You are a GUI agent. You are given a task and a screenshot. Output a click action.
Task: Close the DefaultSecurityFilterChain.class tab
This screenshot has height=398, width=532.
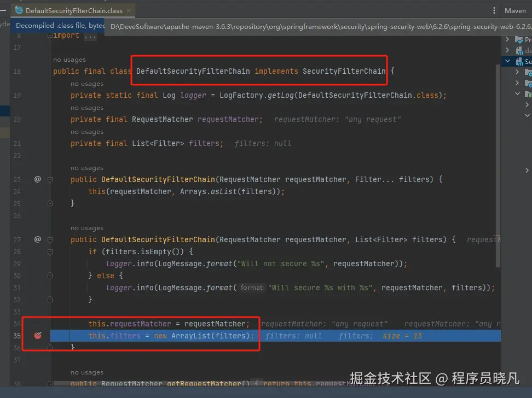pos(129,10)
